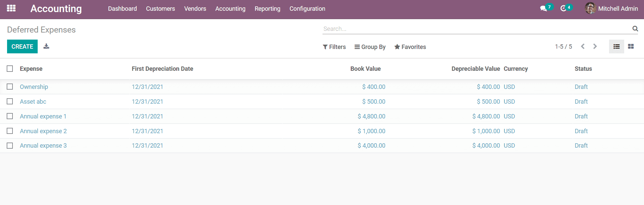Click Draft status of Ownership row
The height and width of the screenshot is (205, 644).
[x=581, y=87]
